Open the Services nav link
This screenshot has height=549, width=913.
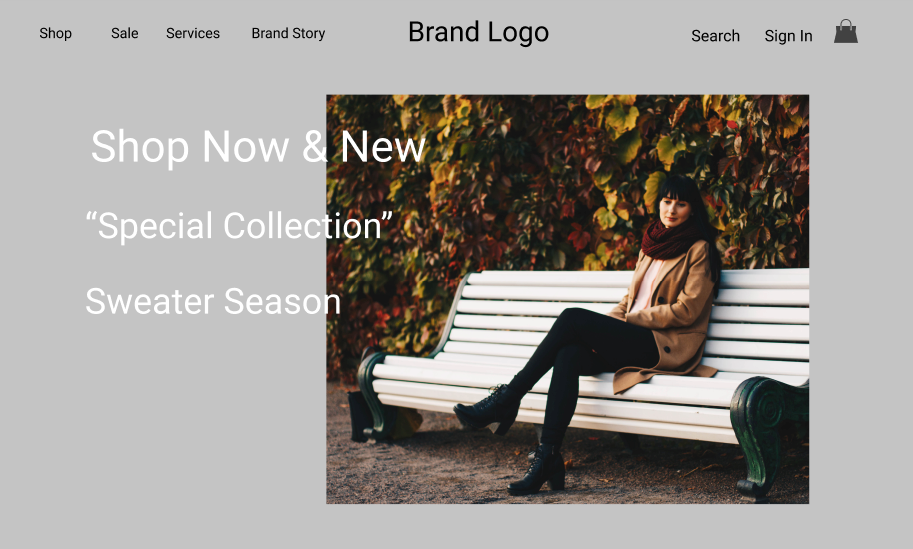click(x=193, y=33)
